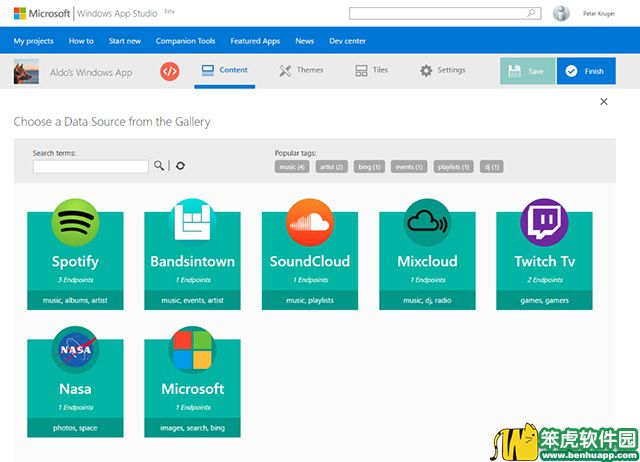Select the Bandsintown logo icon
The height and width of the screenshot is (462, 640).
[x=192, y=222]
